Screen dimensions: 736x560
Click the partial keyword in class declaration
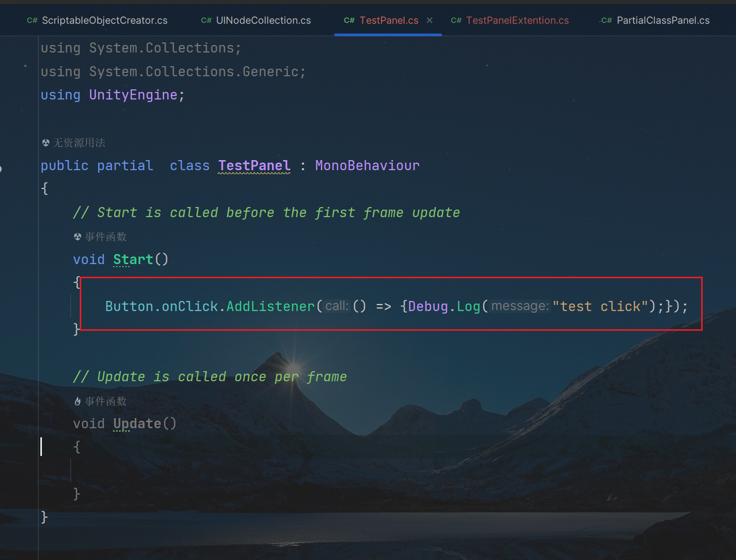(x=125, y=166)
